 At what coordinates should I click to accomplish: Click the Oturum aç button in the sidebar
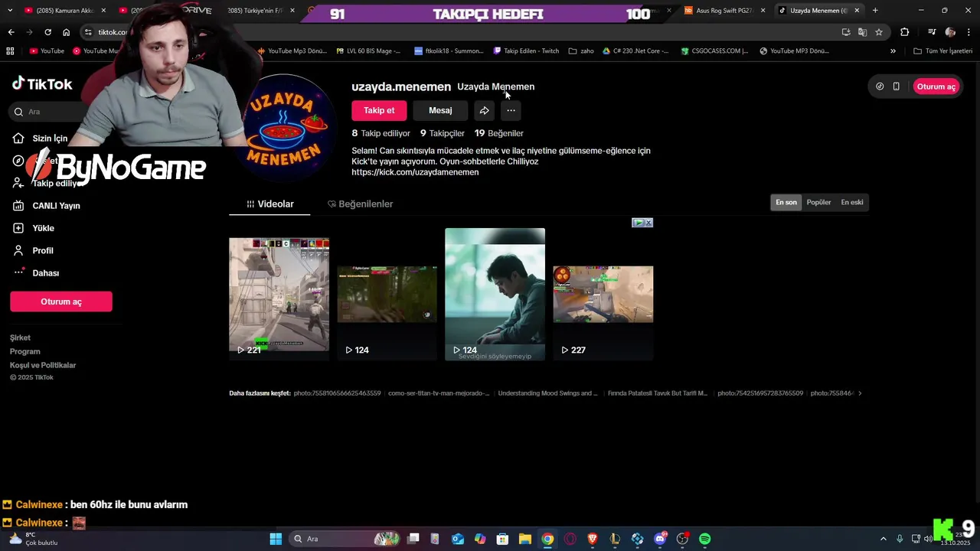61,302
